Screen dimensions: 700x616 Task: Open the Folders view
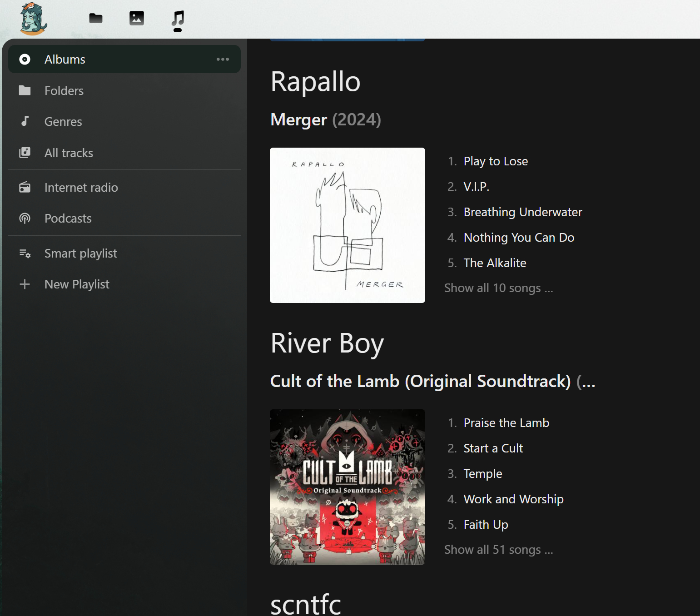point(64,91)
